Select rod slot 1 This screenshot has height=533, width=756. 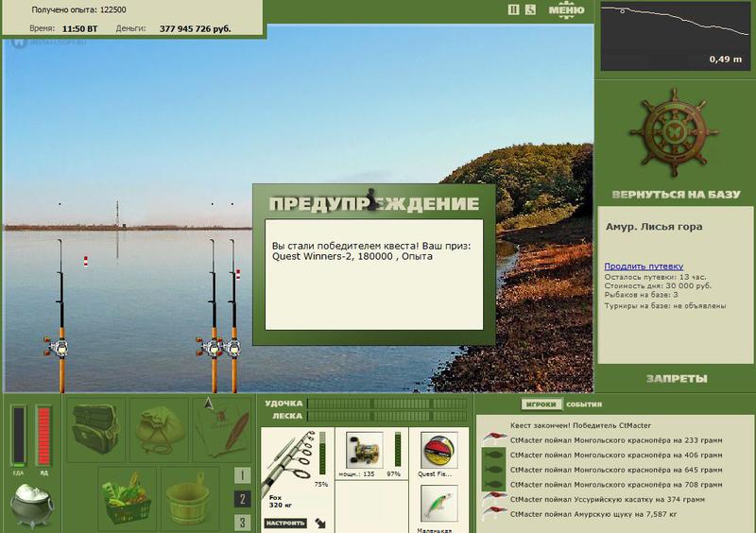242,475
